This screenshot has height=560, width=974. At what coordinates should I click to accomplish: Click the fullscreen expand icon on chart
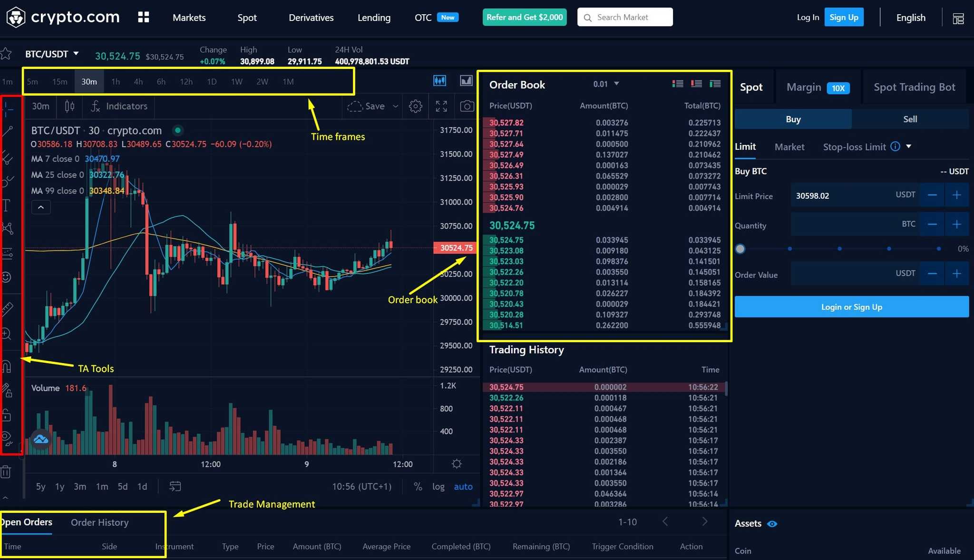[x=441, y=106]
